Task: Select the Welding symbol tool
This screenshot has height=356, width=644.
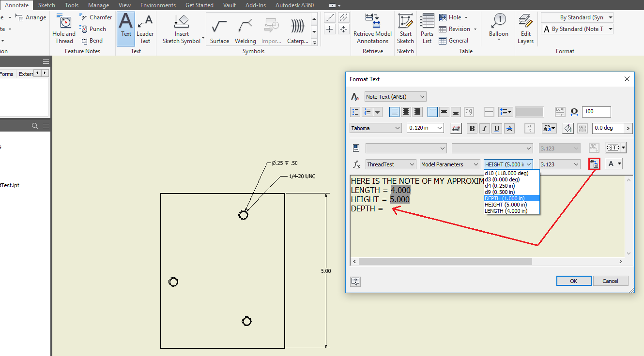Action: point(245,29)
